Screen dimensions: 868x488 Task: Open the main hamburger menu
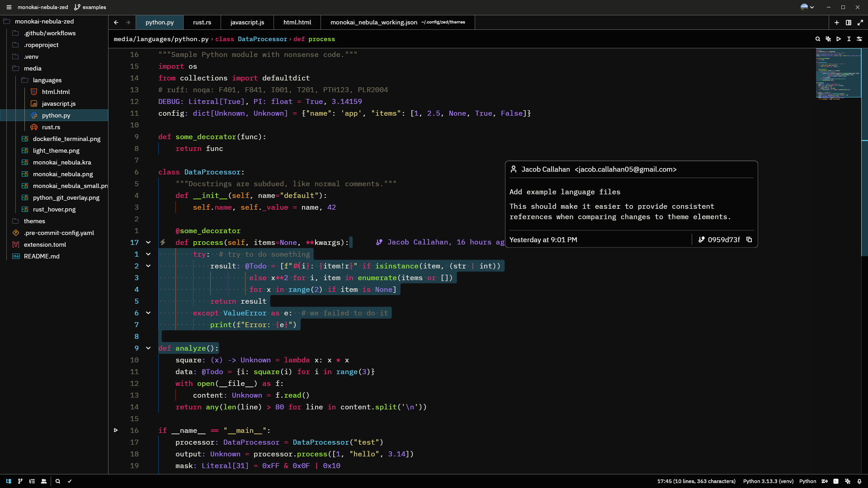pyautogui.click(x=9, y=7)
